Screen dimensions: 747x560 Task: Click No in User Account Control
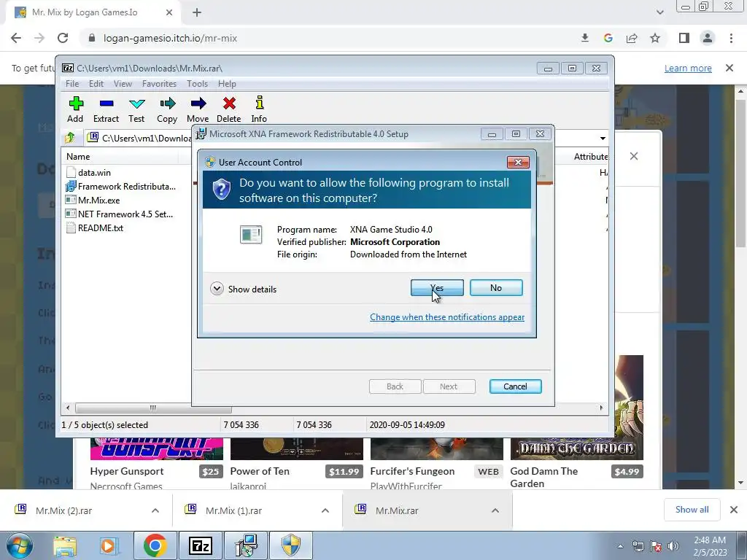pyautogui.click(x=496, y=287)
